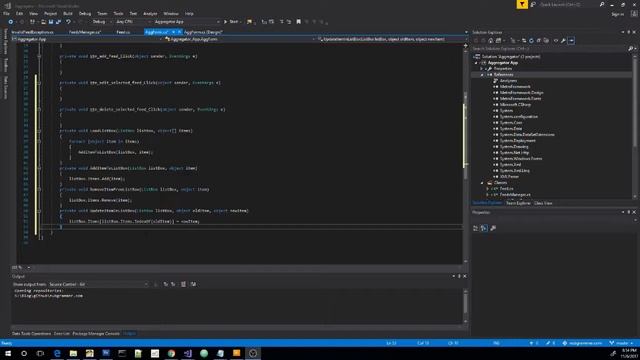
Task: Click the Open File toolbar icon
Action: (43, 22)
